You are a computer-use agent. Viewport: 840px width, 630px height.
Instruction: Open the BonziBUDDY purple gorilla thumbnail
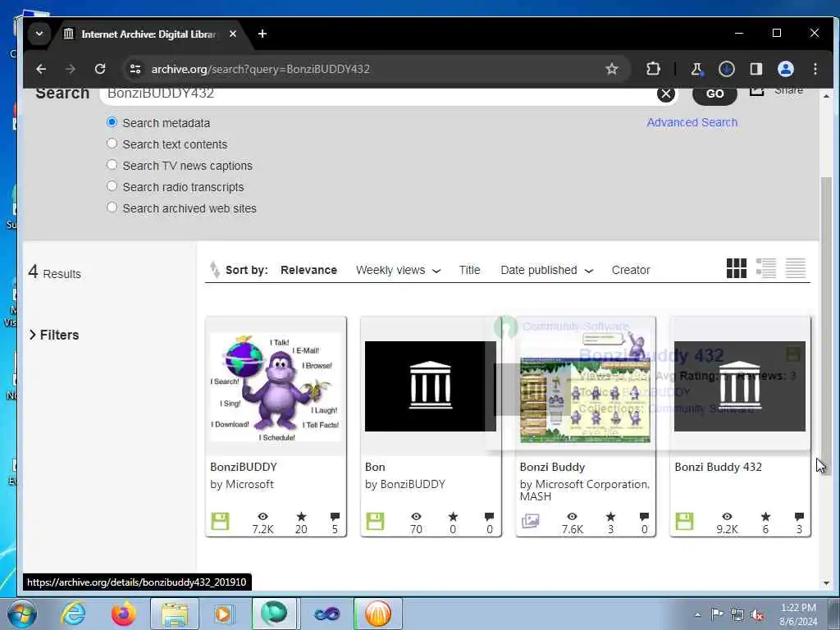pyautogui.click(x=276, y=387)
